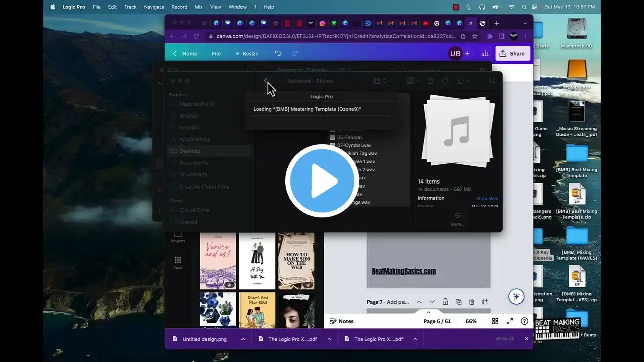This screenshot has height=362, width=644.
Task: Click the More button in the Finder preview
Action: coord(457,219)
